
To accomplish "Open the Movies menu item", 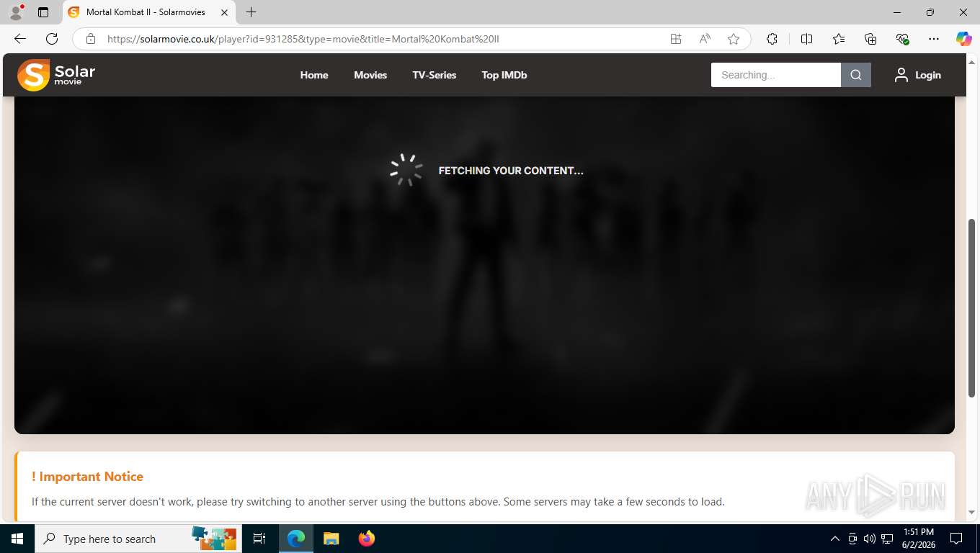I will click(x=370, y=75).
